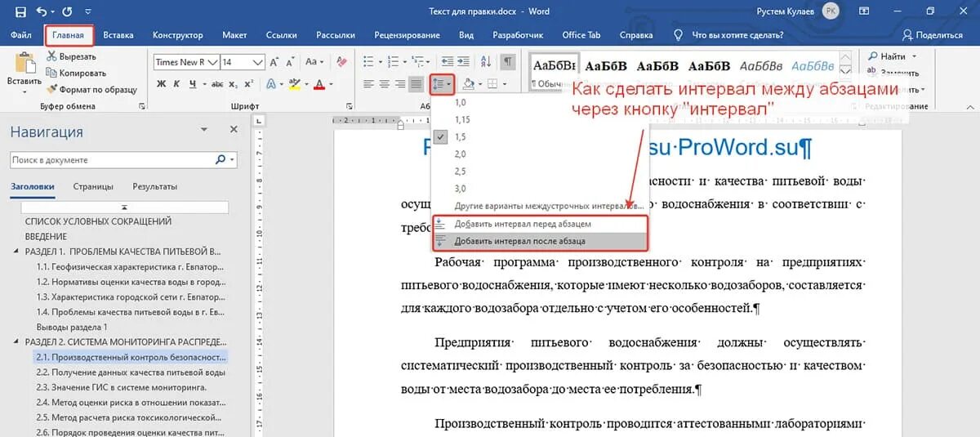Open the Найти find dropdown arrow

915,56
